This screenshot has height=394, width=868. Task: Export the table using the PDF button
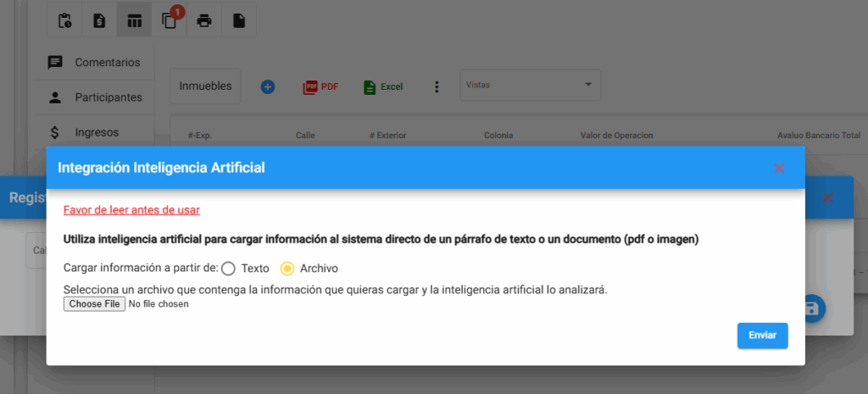[320, 86]
